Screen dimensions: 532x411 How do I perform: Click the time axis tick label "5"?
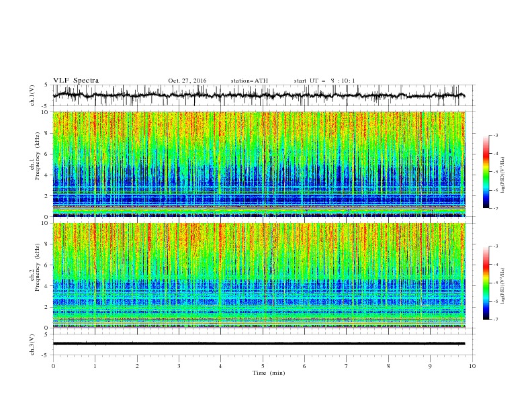[x=263, y=366]
